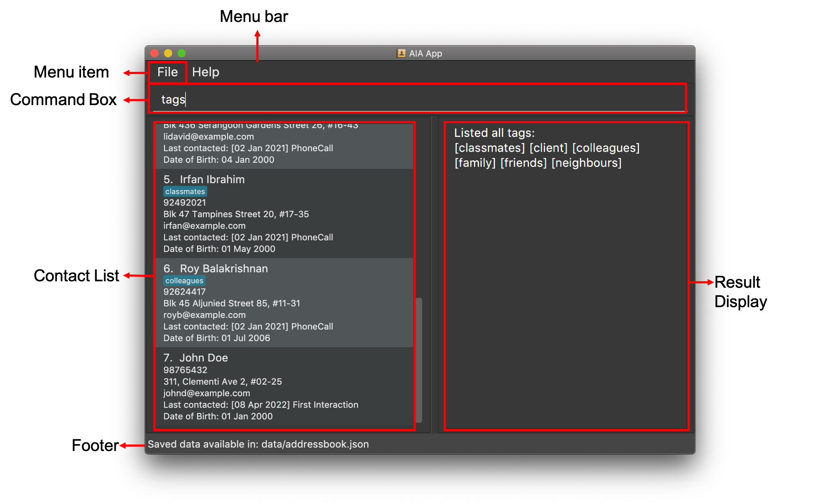Open the Help menu

pyautogui.click(x=206, y=72)
